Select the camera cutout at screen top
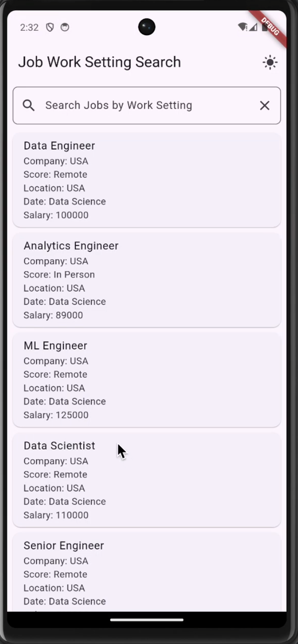Viewport: 298px width, 644px height. point(147,27)
